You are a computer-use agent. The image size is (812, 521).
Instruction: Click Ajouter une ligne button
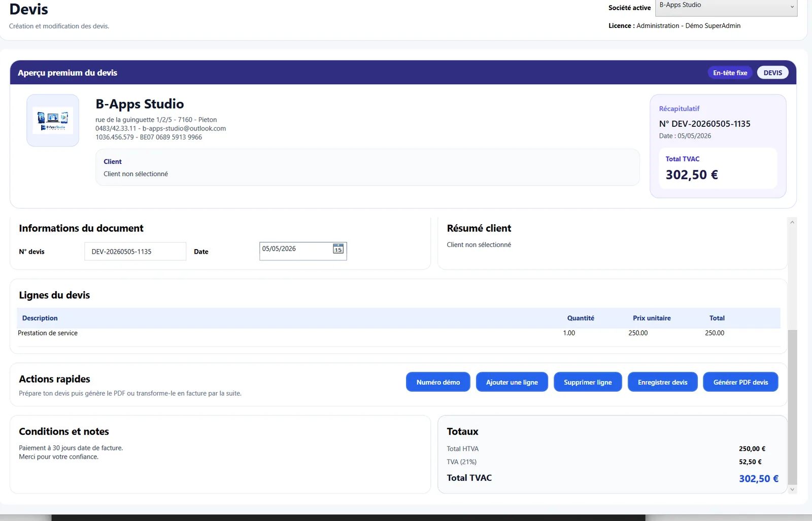(512, 382)
